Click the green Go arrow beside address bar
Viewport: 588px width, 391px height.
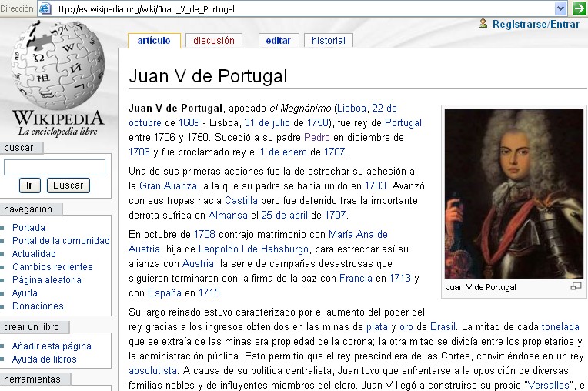pyautogui.click(x=579, y=8)
